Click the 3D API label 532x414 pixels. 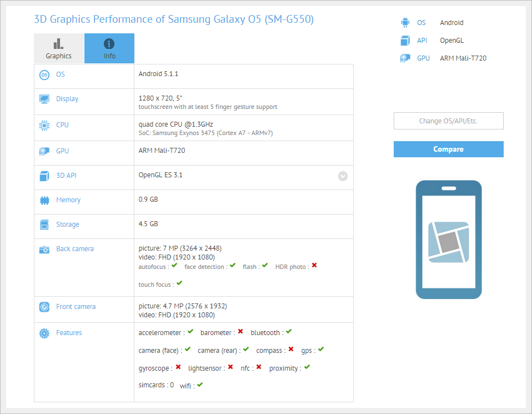click(66, 176)
